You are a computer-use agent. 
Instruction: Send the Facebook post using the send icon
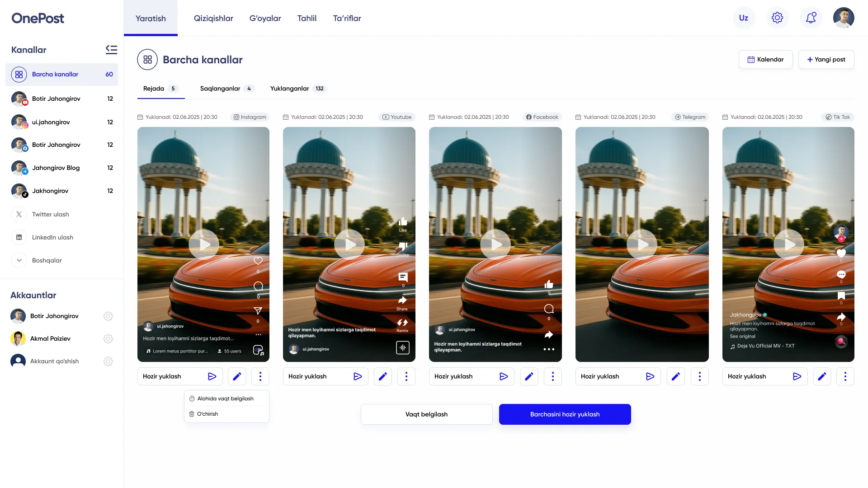coord(504,376)
